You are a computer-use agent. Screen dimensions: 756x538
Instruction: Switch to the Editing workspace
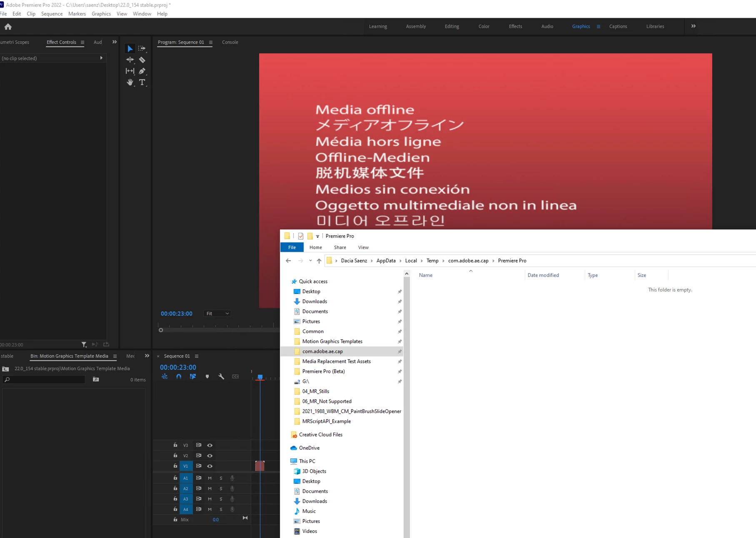(x=452, y=27)
